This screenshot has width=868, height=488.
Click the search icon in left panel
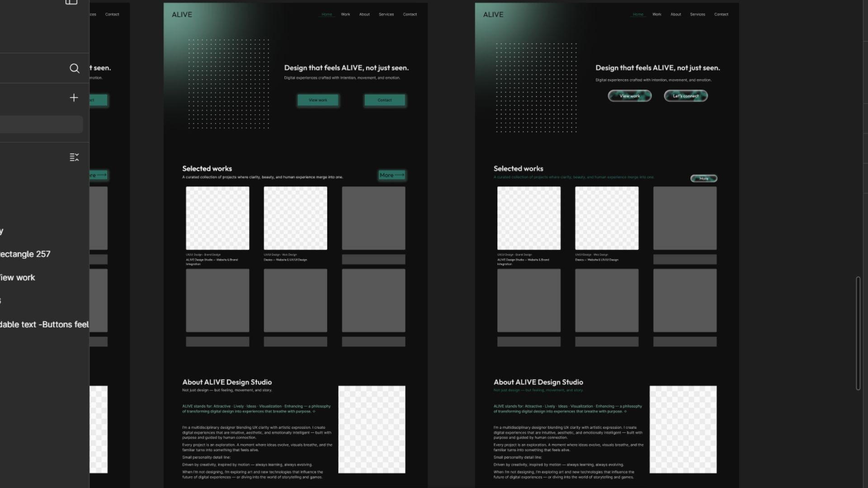[x=75, y=68]
